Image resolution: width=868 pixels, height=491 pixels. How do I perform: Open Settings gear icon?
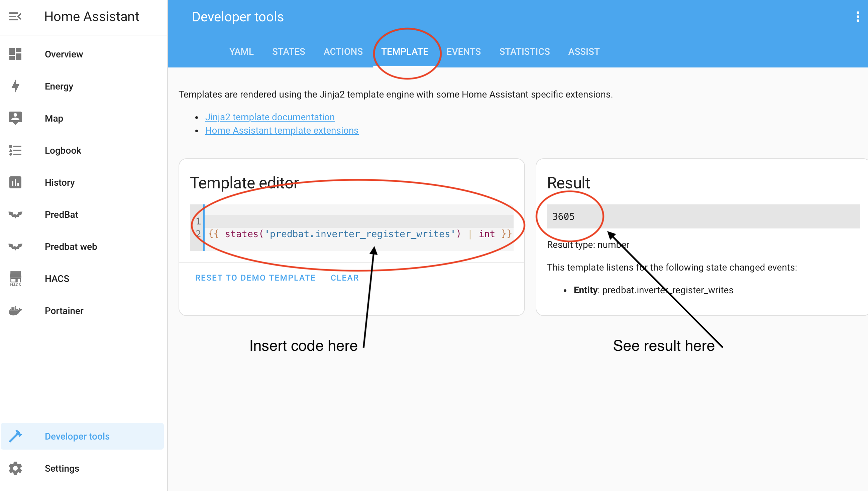15,468
